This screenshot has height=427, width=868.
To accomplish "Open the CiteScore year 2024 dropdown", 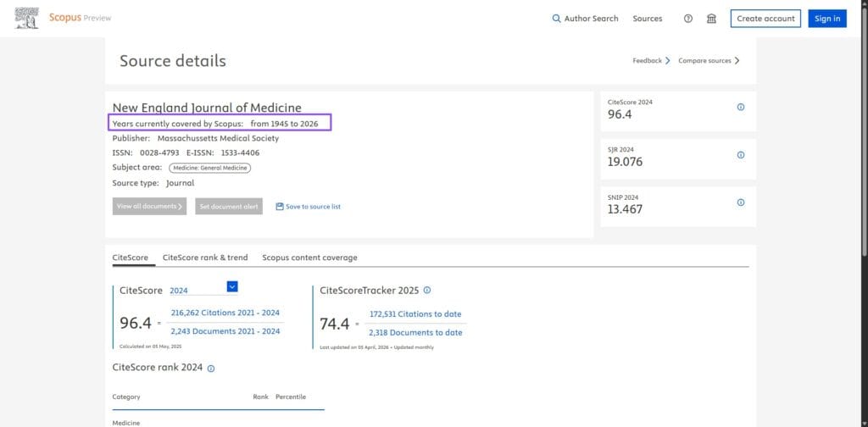I will [x=203, y=290].
